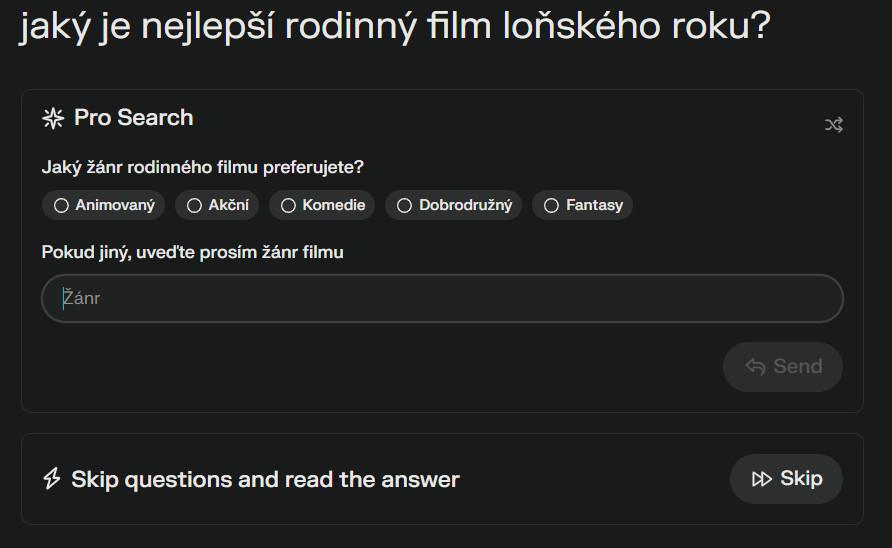Image resolution: width=892 pixels, height=548 pixels.
Task: Click the Pro Search heading label
Action: (x=134, y=118)
